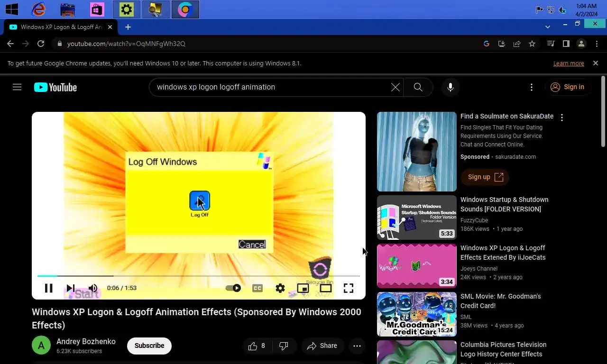Open Andrey Bozhenko channel avatar
The width and height of the screenshot is (607, 364).
point(41,345)
